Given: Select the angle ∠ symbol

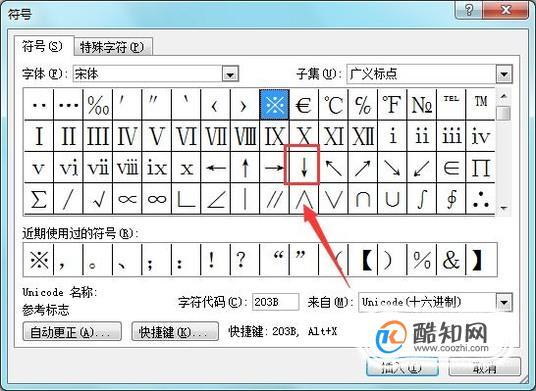Looking at the screenshot, I should click(215, 199).
